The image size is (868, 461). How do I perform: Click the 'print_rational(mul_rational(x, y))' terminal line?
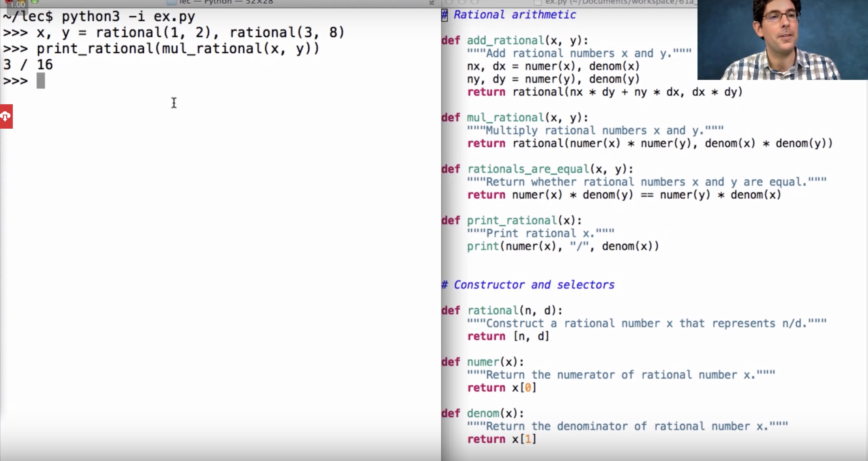coord(178,49)
